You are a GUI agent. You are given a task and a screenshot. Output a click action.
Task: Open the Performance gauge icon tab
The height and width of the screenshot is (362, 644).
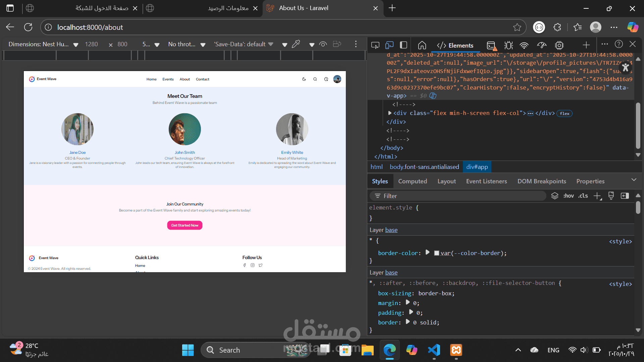pyautogui.click(x=542, y=45)
